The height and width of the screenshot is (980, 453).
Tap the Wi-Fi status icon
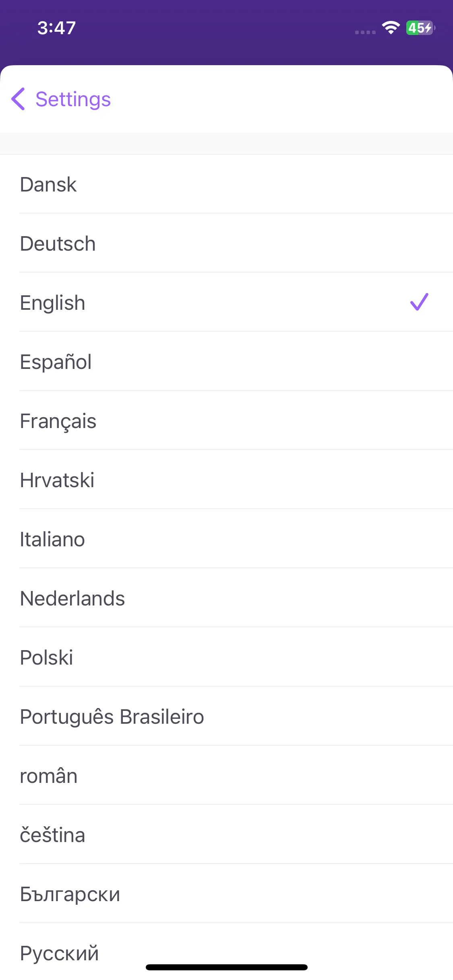click(x=391, y=27)
